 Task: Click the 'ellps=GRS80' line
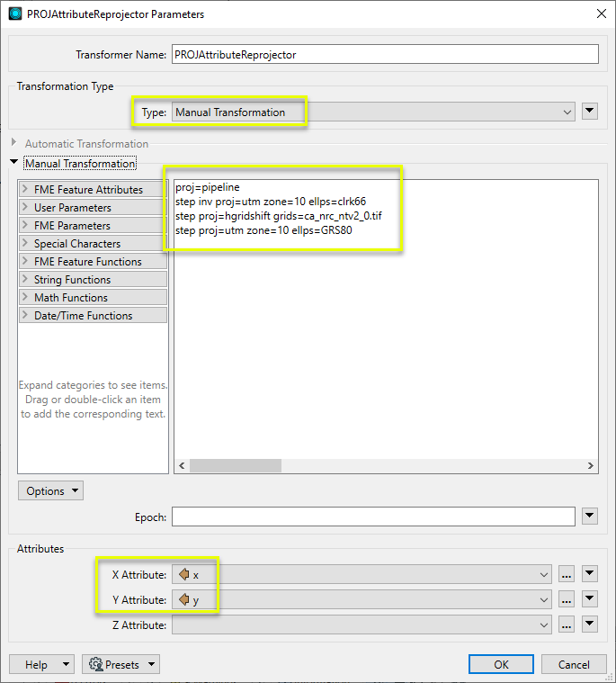(x=263, y=230)
